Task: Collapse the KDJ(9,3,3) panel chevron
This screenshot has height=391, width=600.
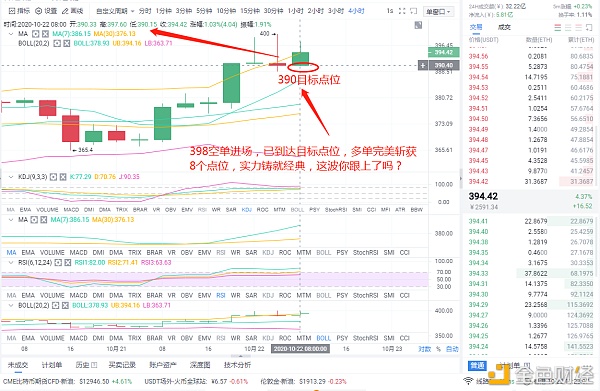Action: pyautogui.click(x=11, y=177)
